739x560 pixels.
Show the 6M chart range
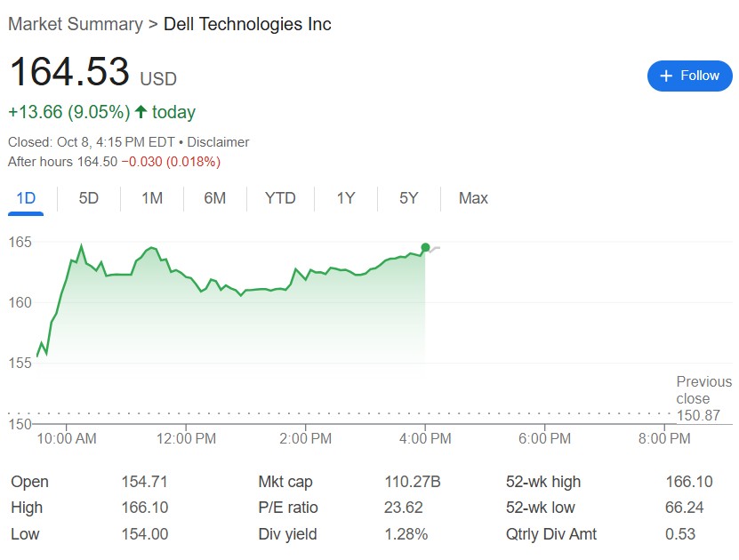coord(215,198)
